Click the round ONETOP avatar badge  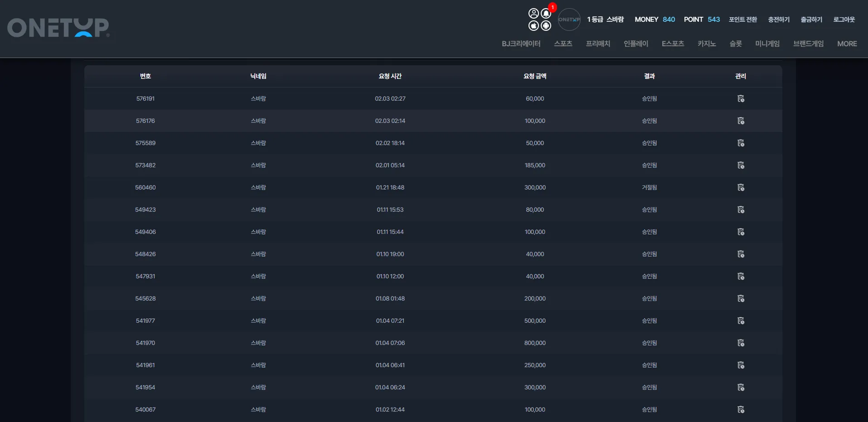tap(569, 19)
